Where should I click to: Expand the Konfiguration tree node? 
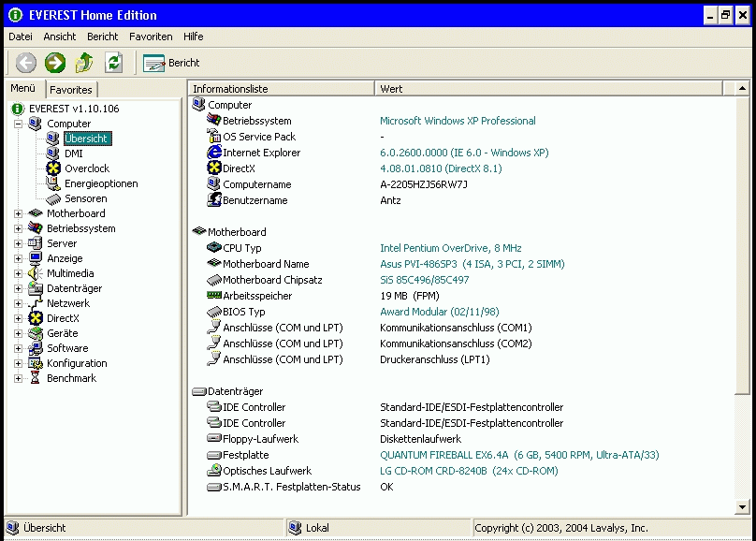coord(18,363)
